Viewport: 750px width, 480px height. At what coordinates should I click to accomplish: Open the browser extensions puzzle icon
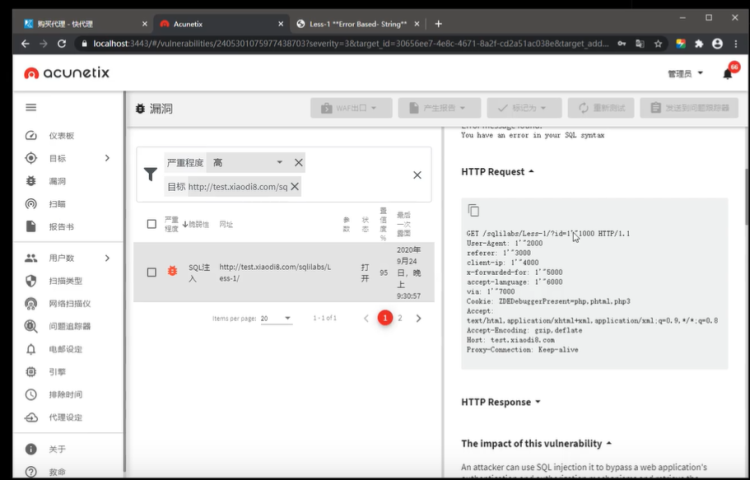(x=699, y=44)
